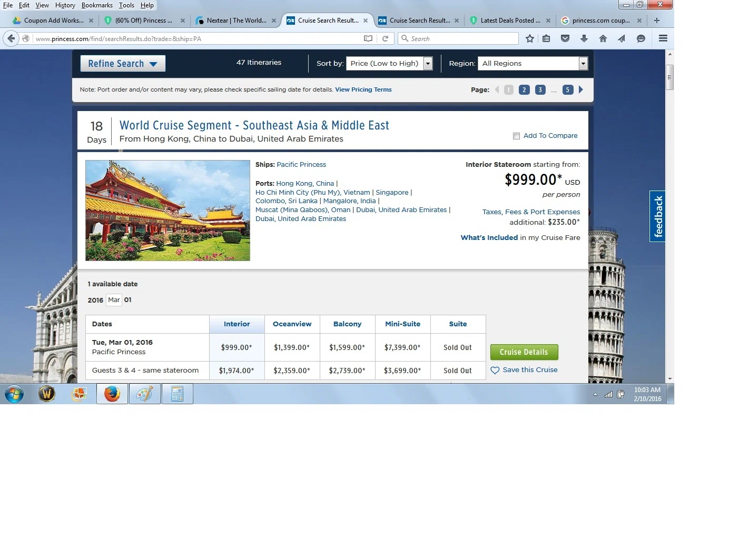
Task: Open Taxes, Fees & Port Expenses link
Action: tap(531, 212)
